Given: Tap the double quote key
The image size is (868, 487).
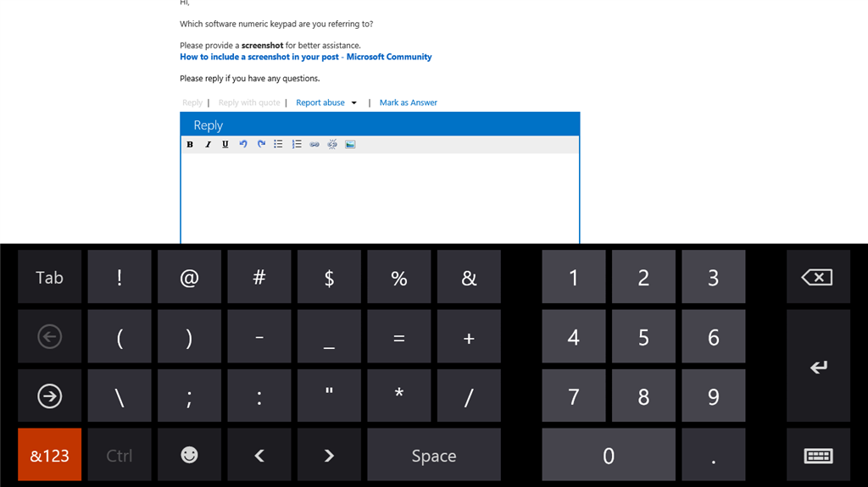Looking at the screenshot, I should coord(329,396).
